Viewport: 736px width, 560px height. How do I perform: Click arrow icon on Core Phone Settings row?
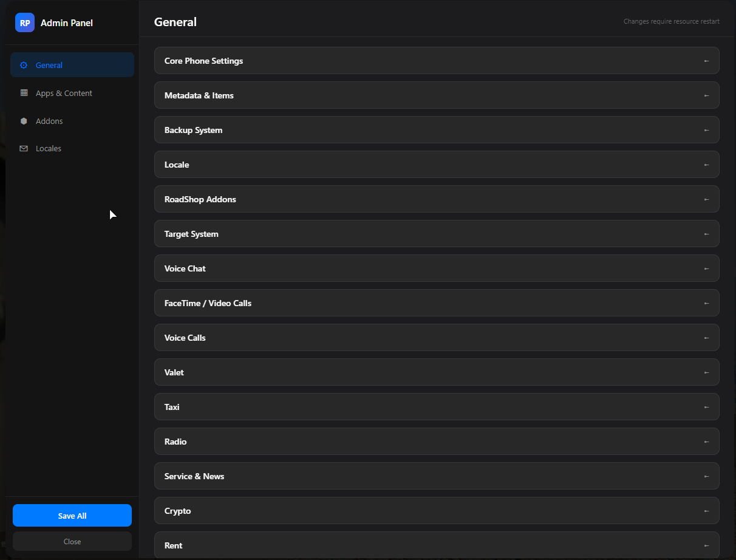(706, 61)
